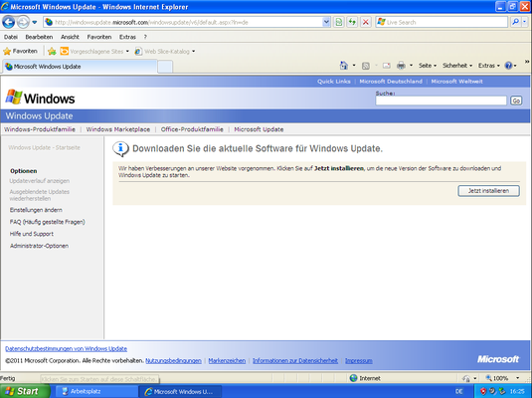Open Web Slice-Katalog link
The width and height of the screenshot is (532, 398).
click(165, 52)
